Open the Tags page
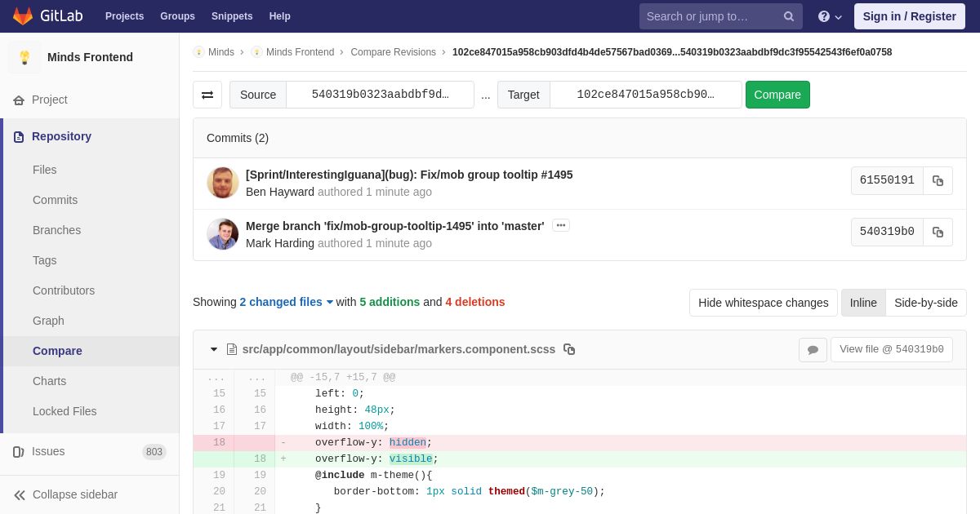Screen dimensions: 980x514 point(45,260)
